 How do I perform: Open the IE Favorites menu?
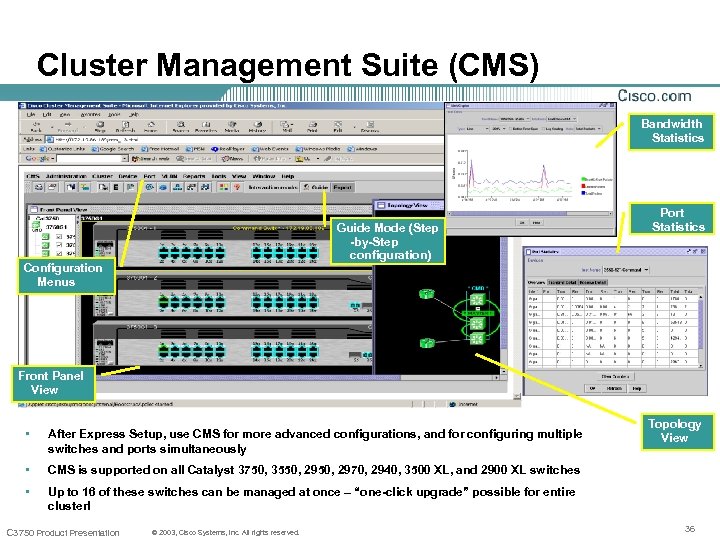[90, 114]
